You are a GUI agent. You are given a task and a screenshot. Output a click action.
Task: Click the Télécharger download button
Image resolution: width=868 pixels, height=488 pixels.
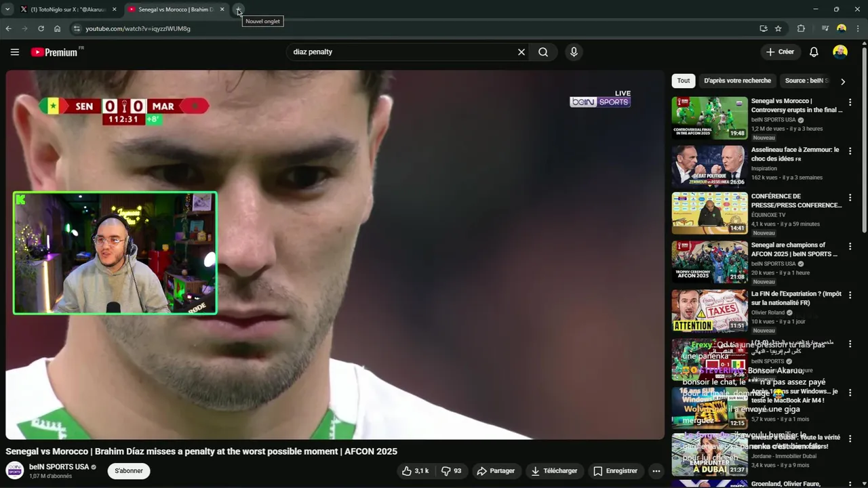(554, 470)
